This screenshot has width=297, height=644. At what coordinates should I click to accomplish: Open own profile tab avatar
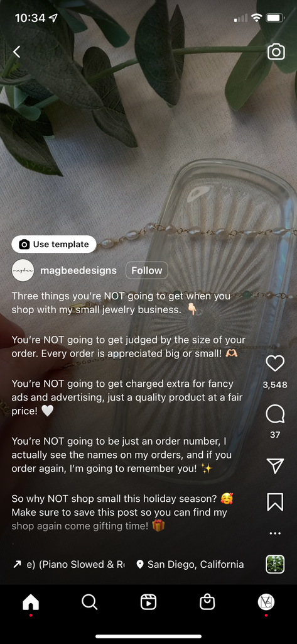266,602
